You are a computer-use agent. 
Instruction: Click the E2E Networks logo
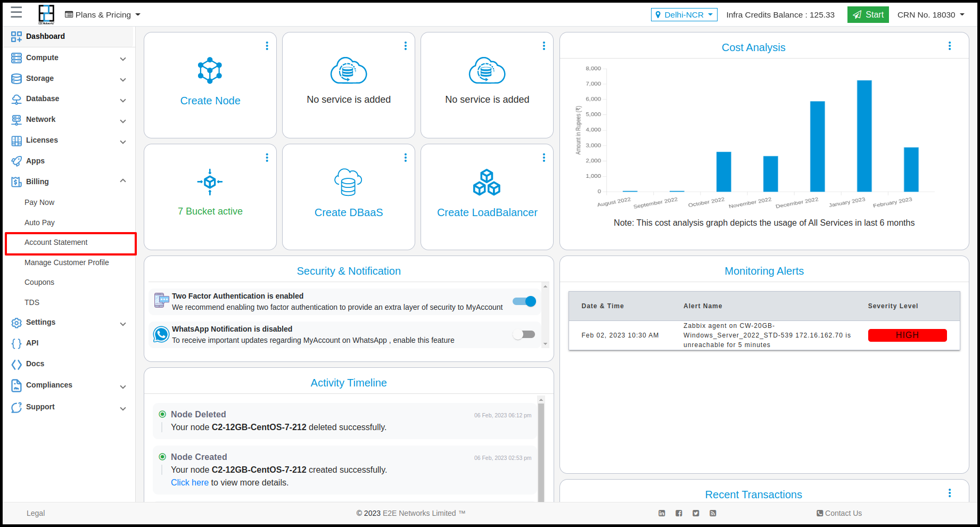pyautogui.click(x=46, y=14)
